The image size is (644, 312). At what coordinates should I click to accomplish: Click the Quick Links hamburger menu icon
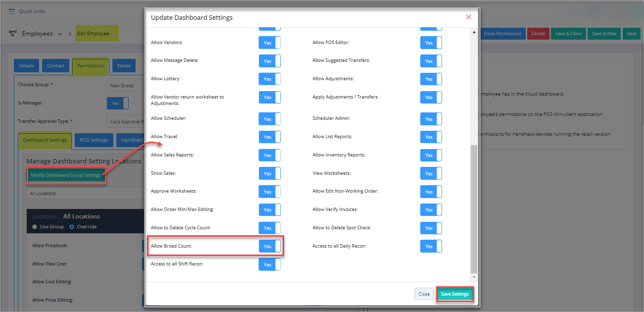click(12, 11)
